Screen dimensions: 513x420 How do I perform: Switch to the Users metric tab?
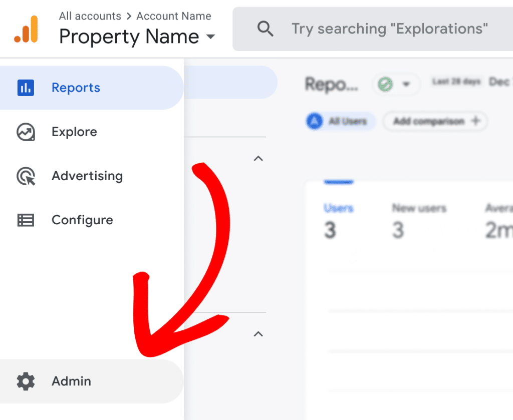pyautogui.click(x=339, y=208)
